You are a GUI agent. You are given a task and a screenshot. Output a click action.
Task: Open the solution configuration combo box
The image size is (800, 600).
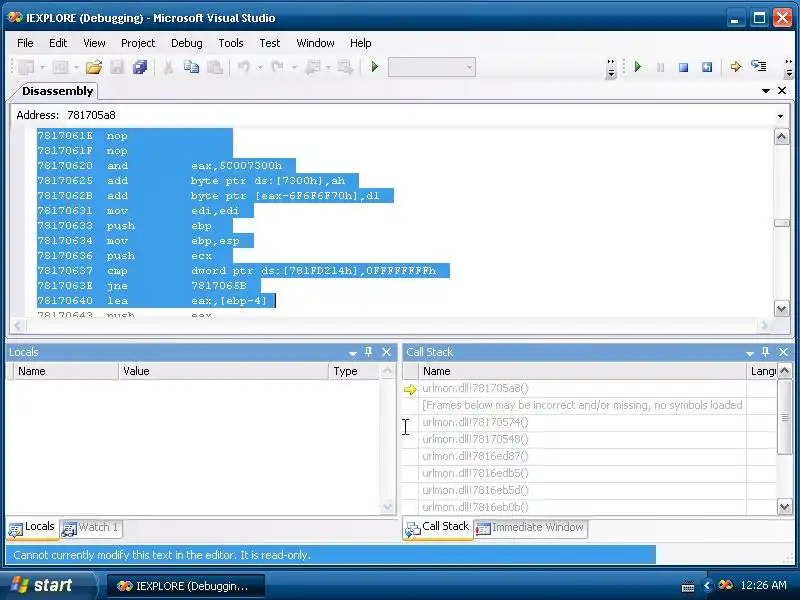(x=432, y=67)
